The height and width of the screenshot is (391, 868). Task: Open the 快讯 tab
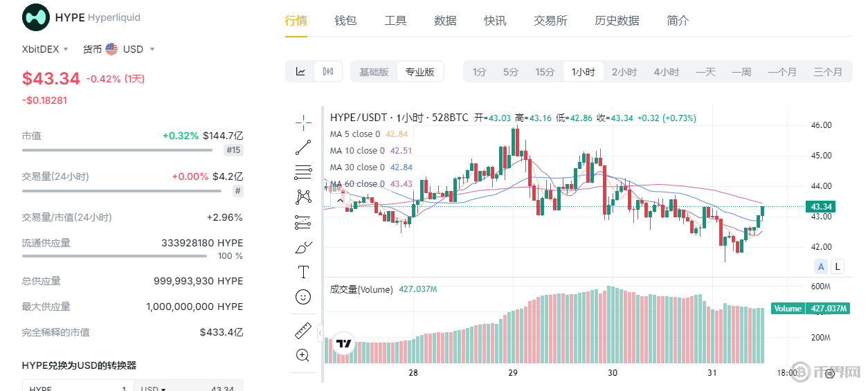(x=495, y=21)
